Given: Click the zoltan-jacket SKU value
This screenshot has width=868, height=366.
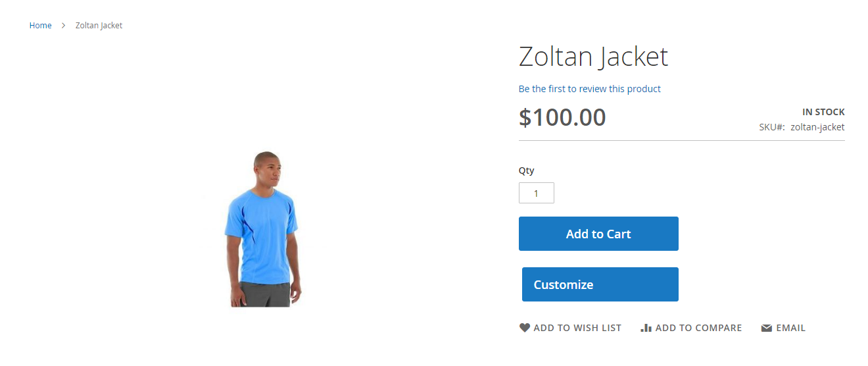Looking at the screenshot, I should coord(817,127).
